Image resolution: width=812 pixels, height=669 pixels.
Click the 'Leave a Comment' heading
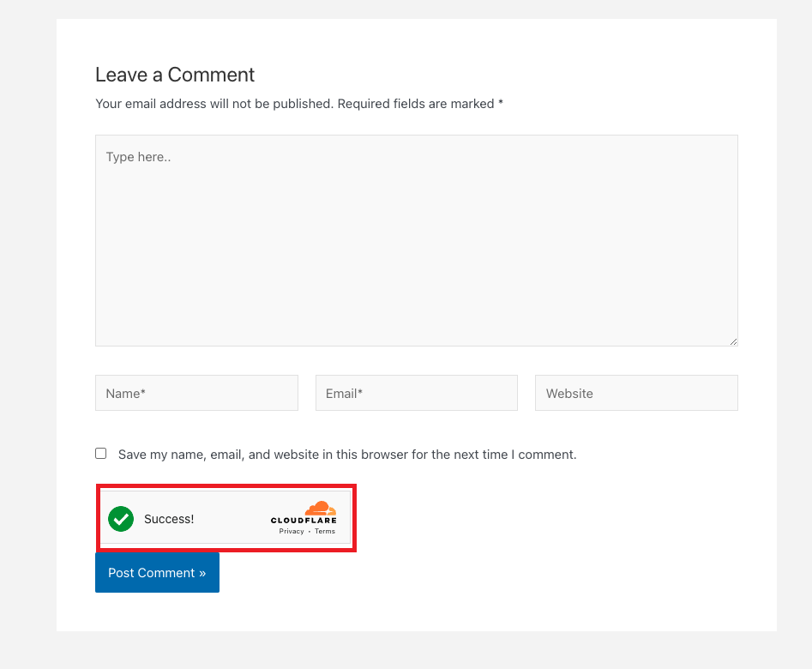click(x=175, y=75)
